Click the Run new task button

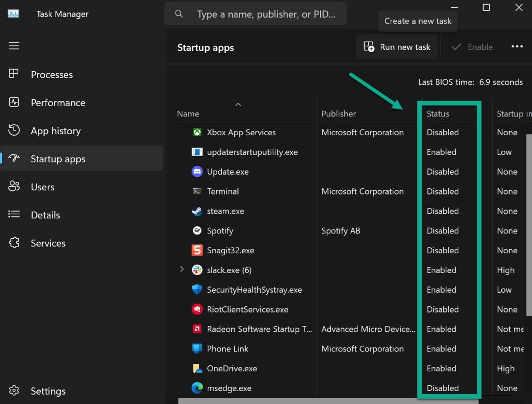(396, 46)
